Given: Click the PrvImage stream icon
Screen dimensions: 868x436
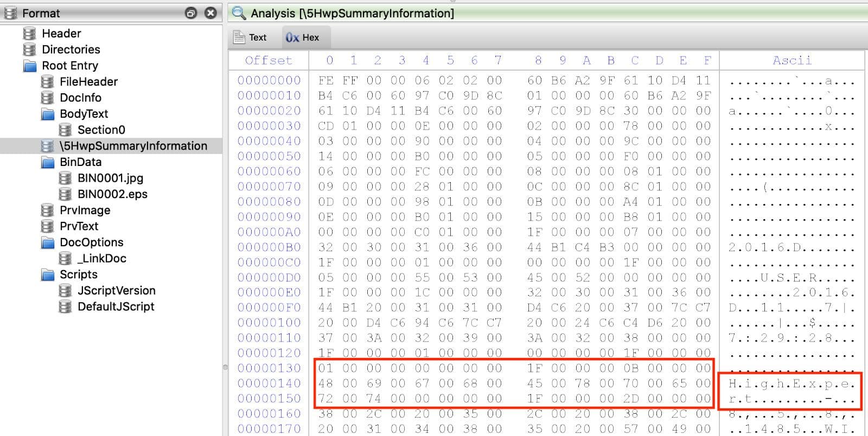Looking at the screenshot, I should pos(47,210).
